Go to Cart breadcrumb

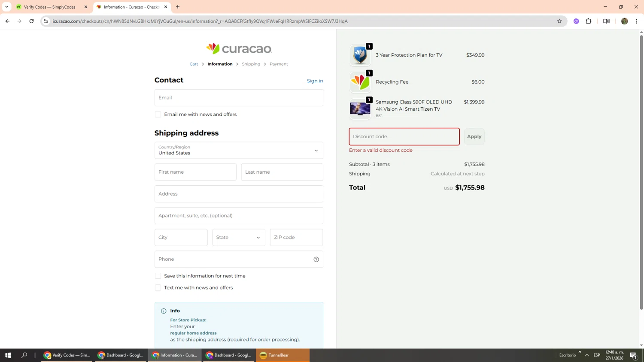[194, 64]
